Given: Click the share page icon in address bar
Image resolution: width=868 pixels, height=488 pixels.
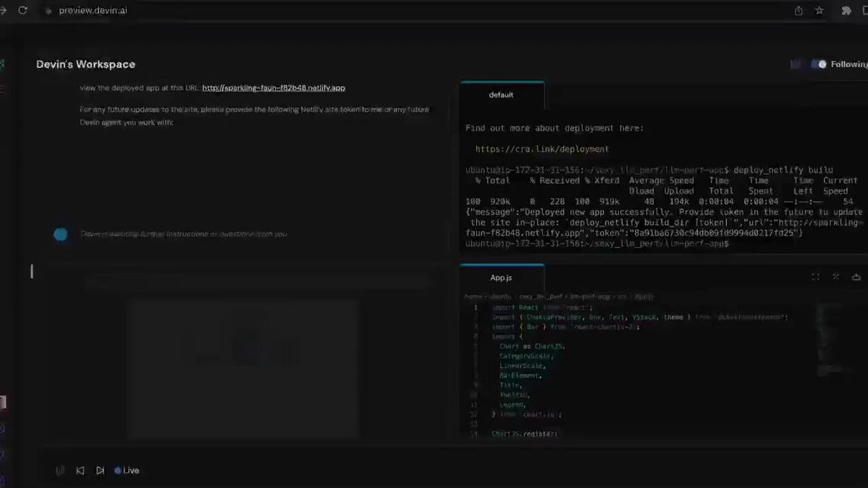Looking at the screenshot, I should coord(799,11).
